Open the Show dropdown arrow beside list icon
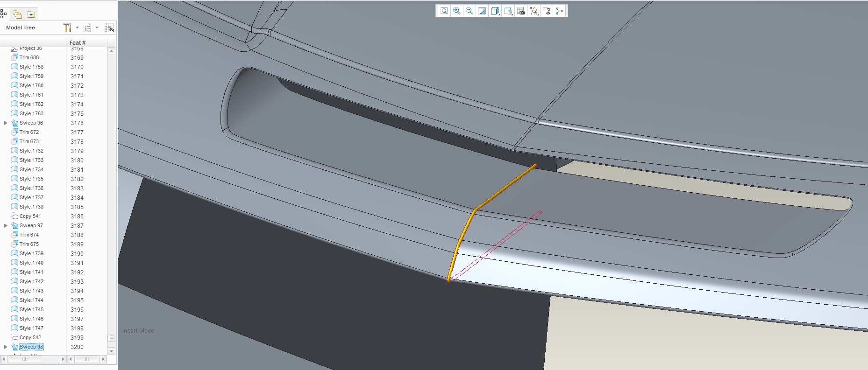The height and width of the screenshot is (370, 868). coord(97,28)
